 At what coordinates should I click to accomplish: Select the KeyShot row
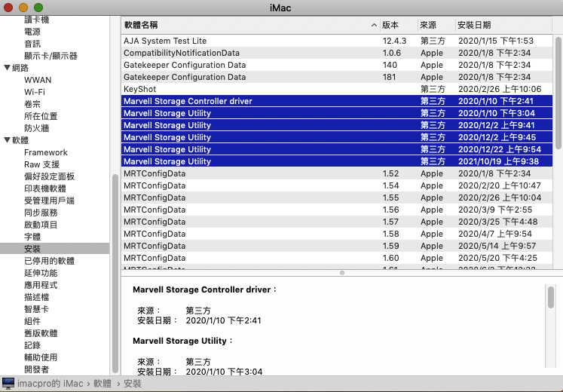pyautogui.click(x=337, y=89)
